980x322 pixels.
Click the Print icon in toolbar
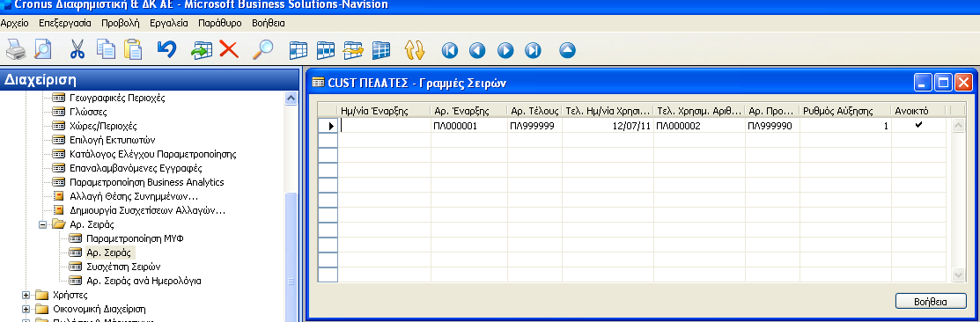(16, 50)
